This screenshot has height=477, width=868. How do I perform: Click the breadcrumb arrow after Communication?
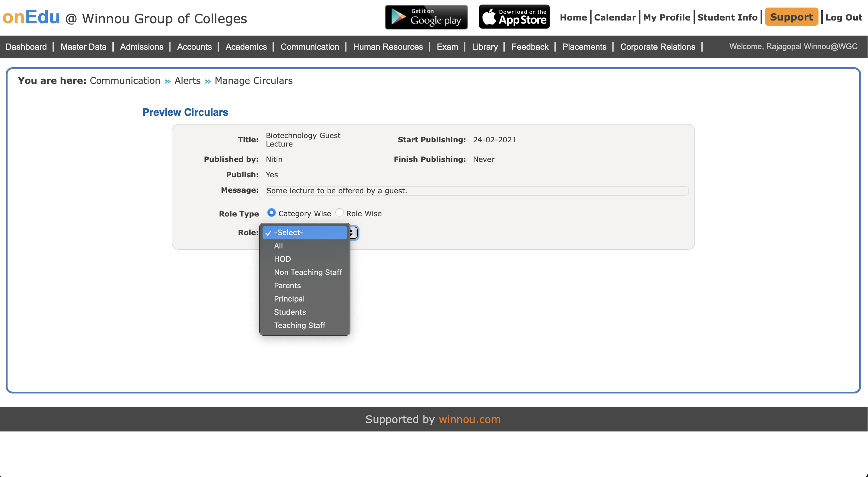point(168,81)
